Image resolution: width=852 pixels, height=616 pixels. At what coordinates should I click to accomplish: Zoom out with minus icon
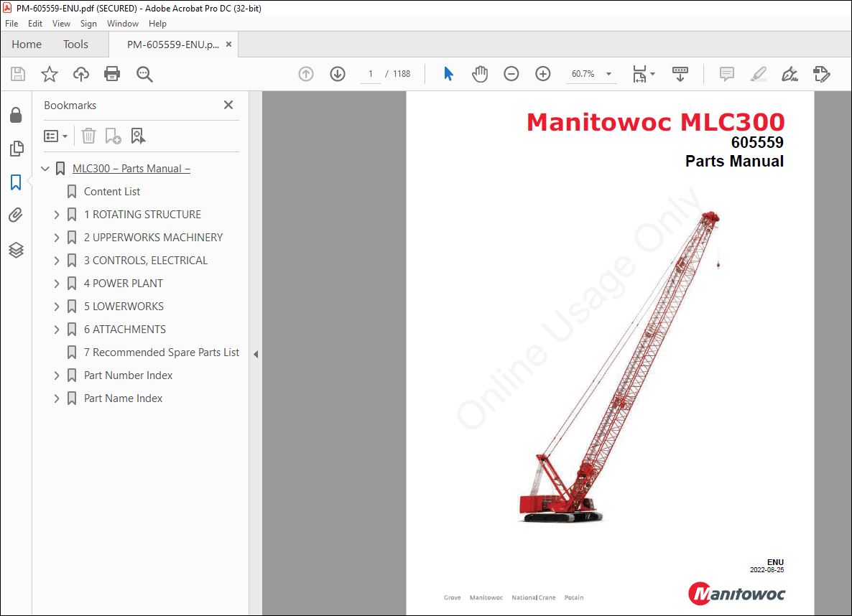[x=511, y=74]
